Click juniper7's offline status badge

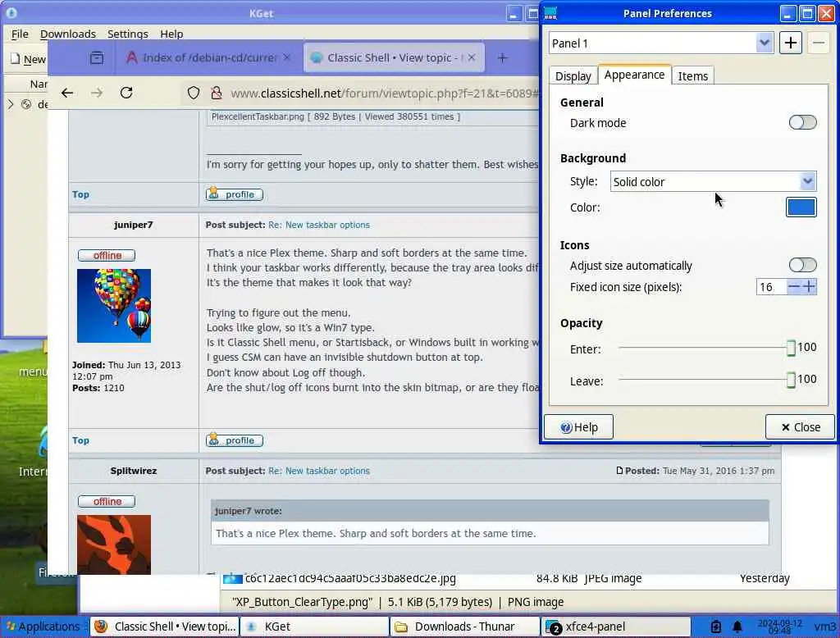tap(107, 256)
